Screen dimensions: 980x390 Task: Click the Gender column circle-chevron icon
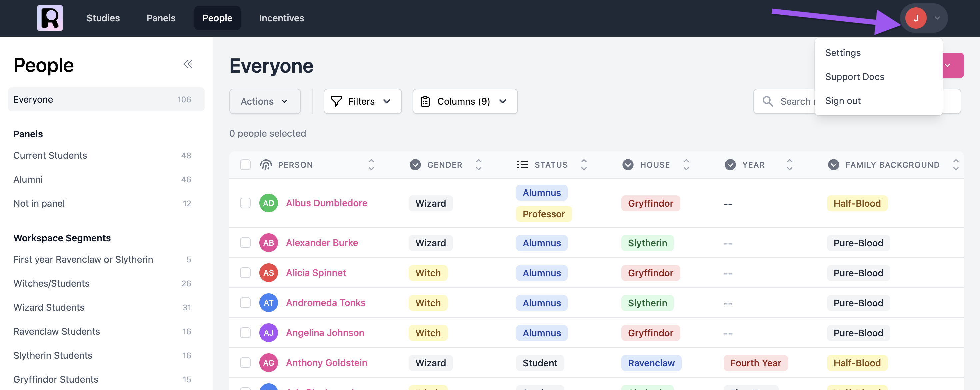click(x=415, y=164)
